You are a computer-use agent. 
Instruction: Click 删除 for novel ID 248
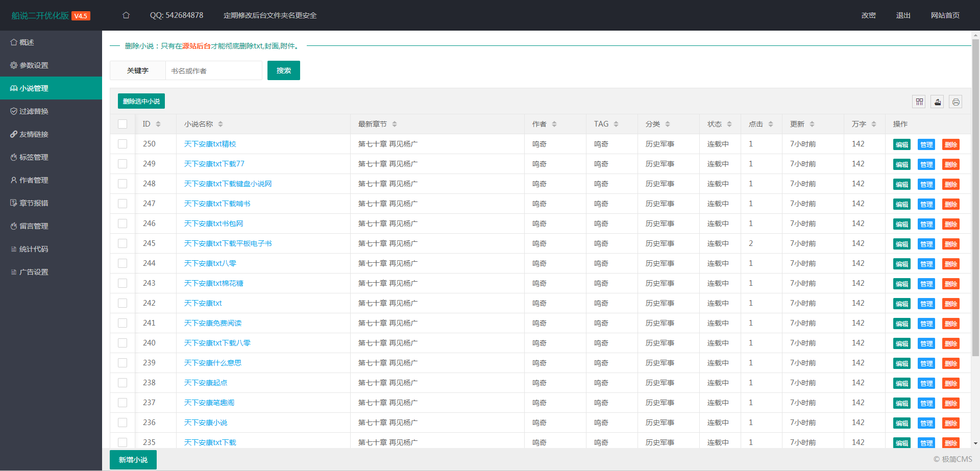point(951,184)
